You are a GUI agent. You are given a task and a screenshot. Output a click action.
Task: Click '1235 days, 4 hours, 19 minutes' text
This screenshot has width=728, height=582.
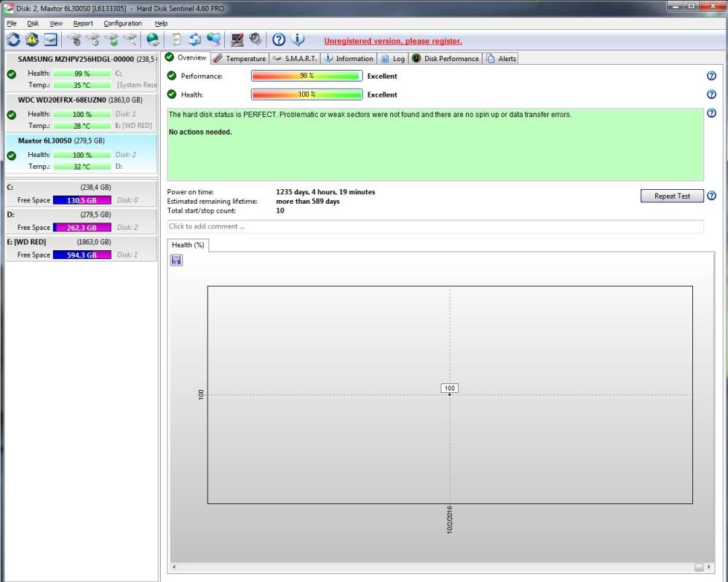pyautogui.click(x=325, y=191)
